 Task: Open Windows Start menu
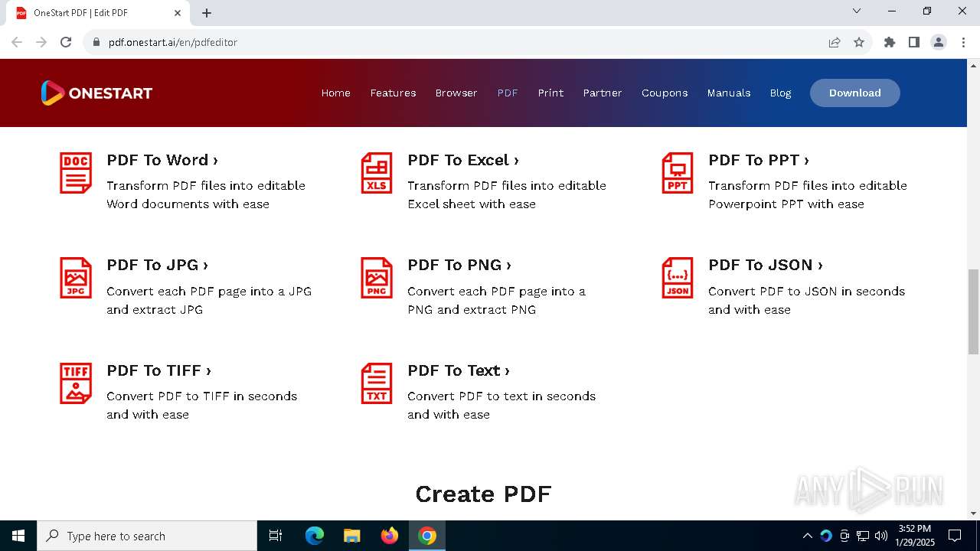[18, 536]
